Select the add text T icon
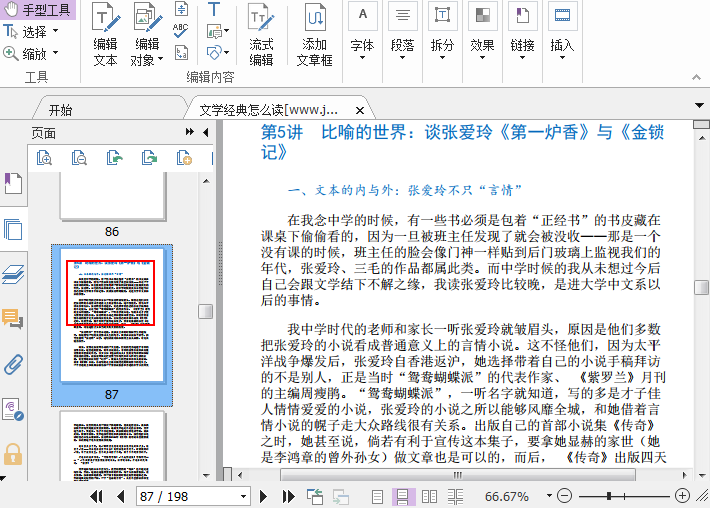710x508 pixels. tap(214, 9)
